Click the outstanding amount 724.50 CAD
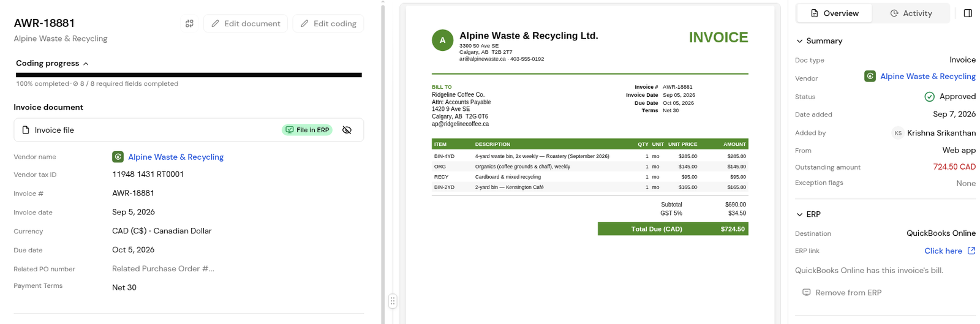Image resolution: width=980 pixels, height=324 pixels. pyautogui.click(x=954, y=167)
